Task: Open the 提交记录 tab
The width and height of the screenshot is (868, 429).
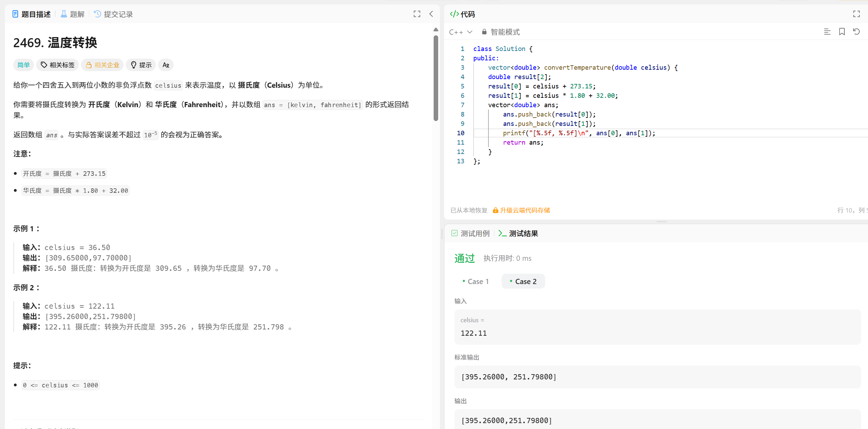Action: tap(114, 14)
